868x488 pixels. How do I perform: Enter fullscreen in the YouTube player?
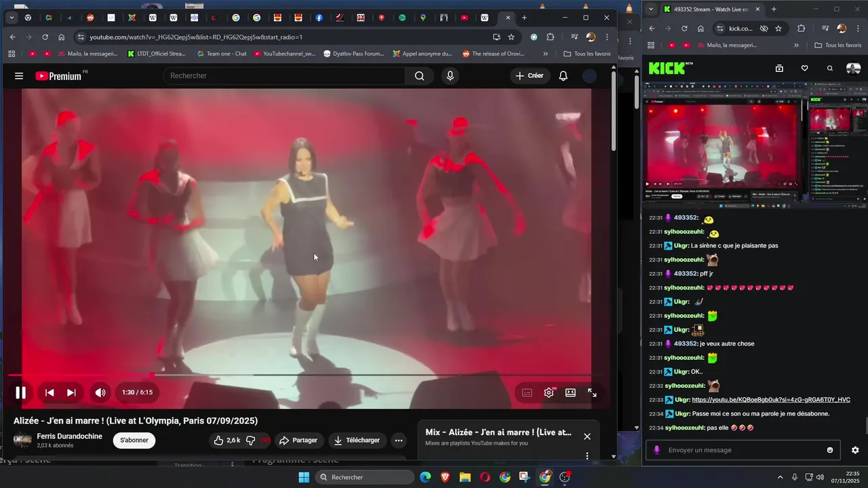(592, 392)
